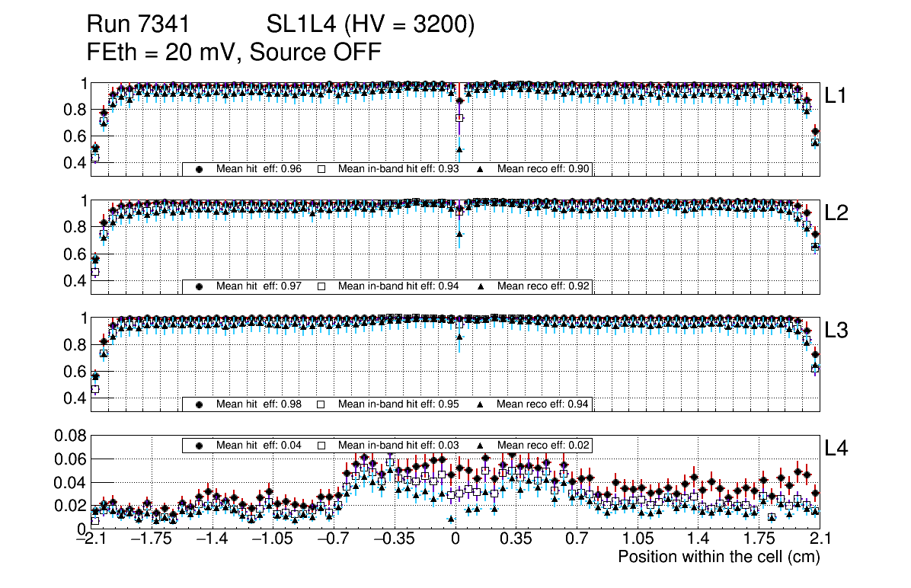Click the L1 panel label
This screenshot has height=588, width=911.
[x=836, y=96]
